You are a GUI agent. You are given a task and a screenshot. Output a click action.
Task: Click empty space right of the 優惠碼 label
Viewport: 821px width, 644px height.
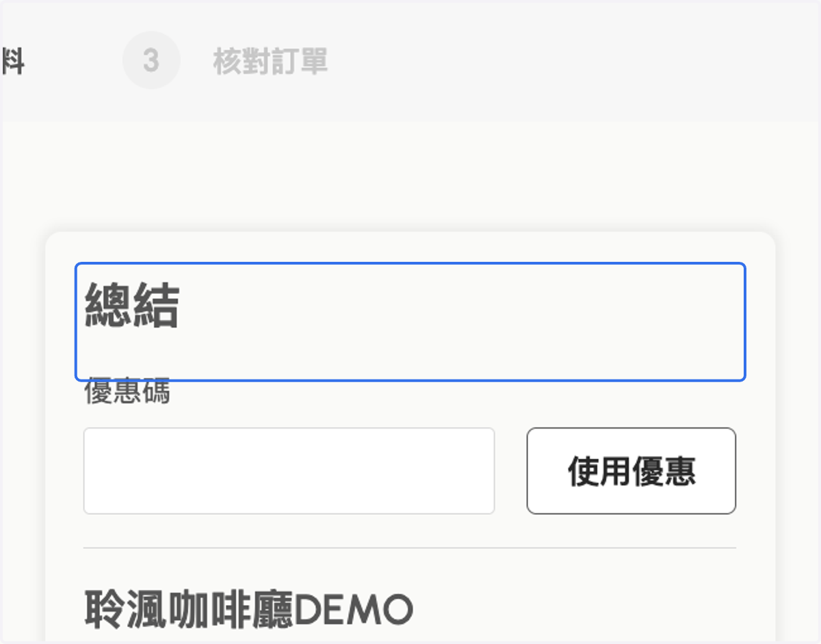click(x=452, y=393)
